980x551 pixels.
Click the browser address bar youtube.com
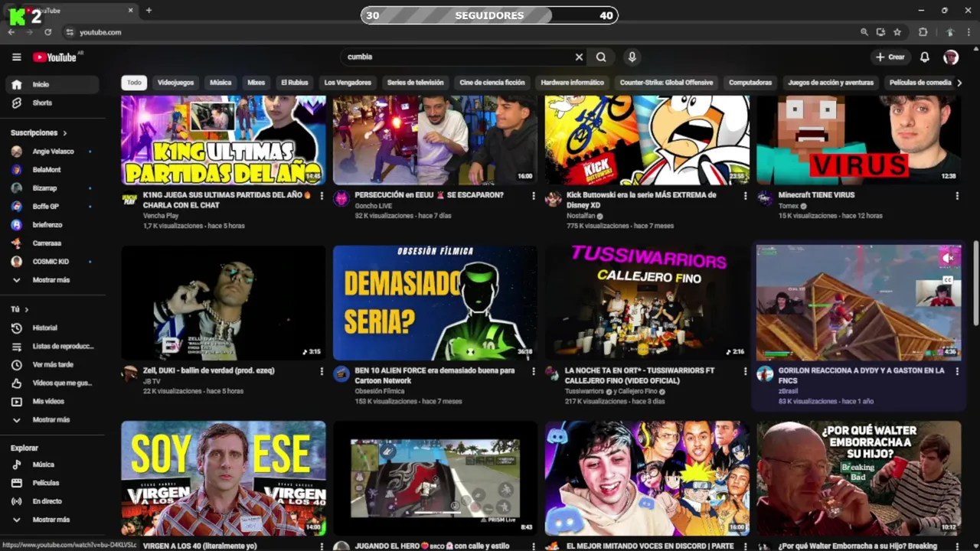(100, 32)
